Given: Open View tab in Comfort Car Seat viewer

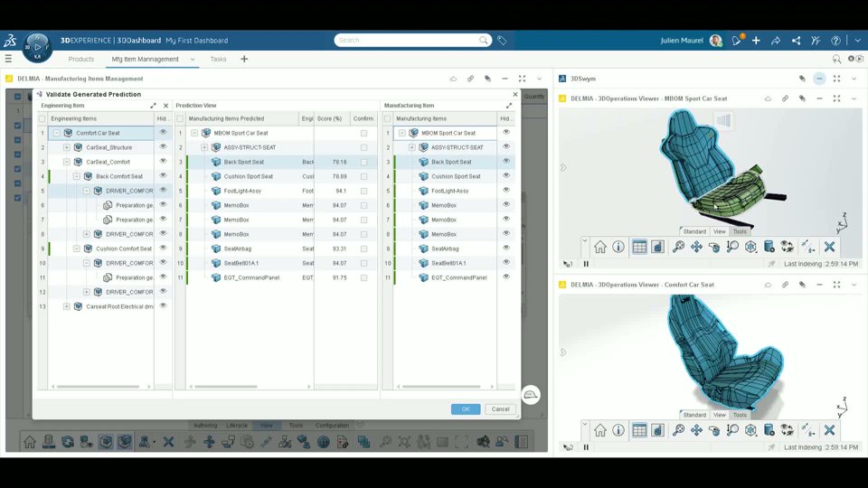Looking at the screenshot, I should 719,415.
